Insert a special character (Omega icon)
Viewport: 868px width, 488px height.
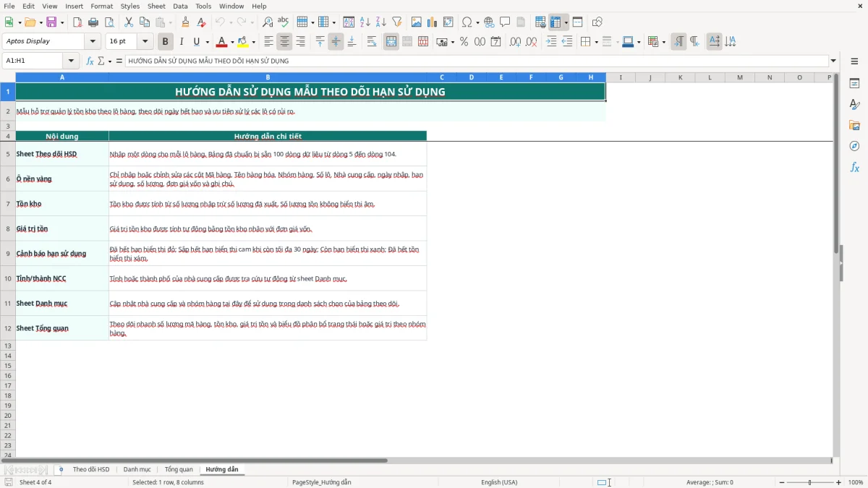(467, 22)
